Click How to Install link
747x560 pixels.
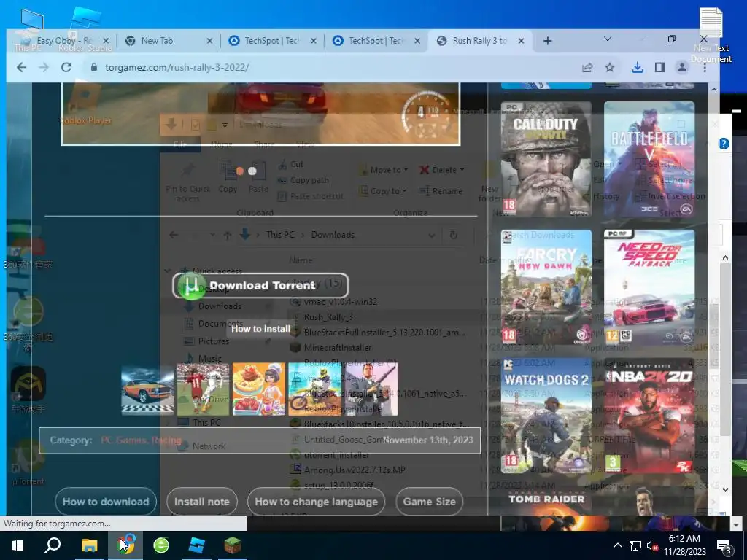[x=260, y=329]
